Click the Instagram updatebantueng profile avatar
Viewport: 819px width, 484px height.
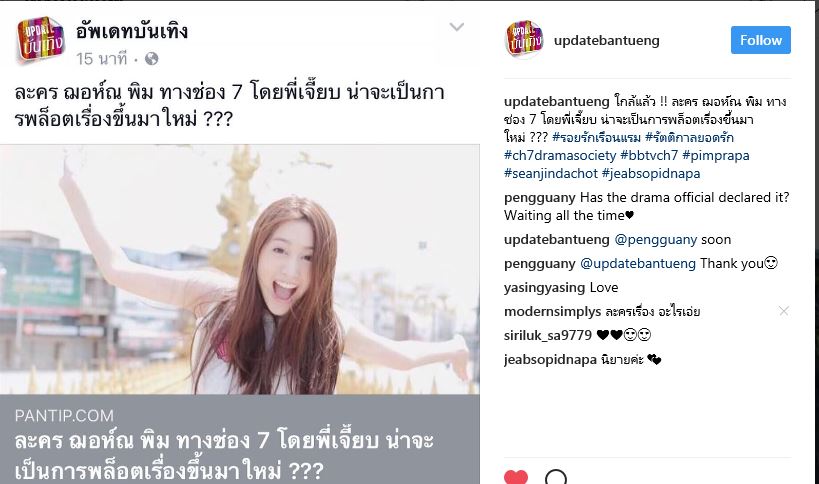pyautogui.click(x=524, y=40)
